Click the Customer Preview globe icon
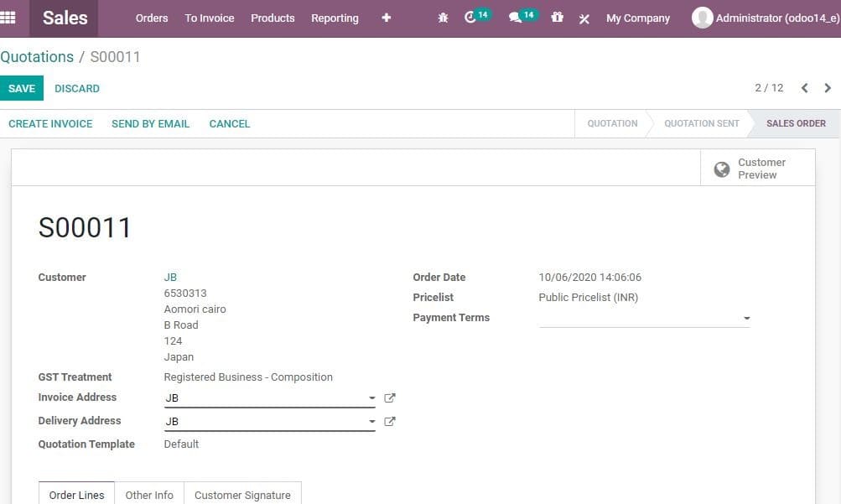This screenshot has width=841, height=504. (722, 169)
